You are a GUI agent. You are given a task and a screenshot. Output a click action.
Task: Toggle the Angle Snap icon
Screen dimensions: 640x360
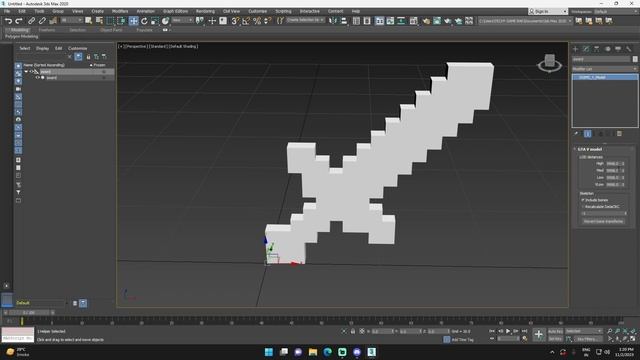point(246,21)
